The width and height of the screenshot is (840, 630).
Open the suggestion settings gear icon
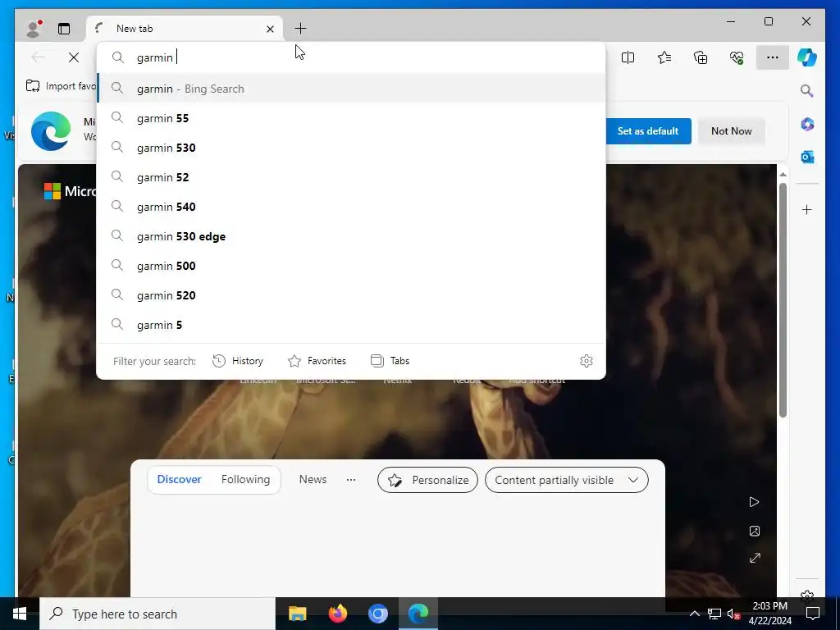pos(586,361)
